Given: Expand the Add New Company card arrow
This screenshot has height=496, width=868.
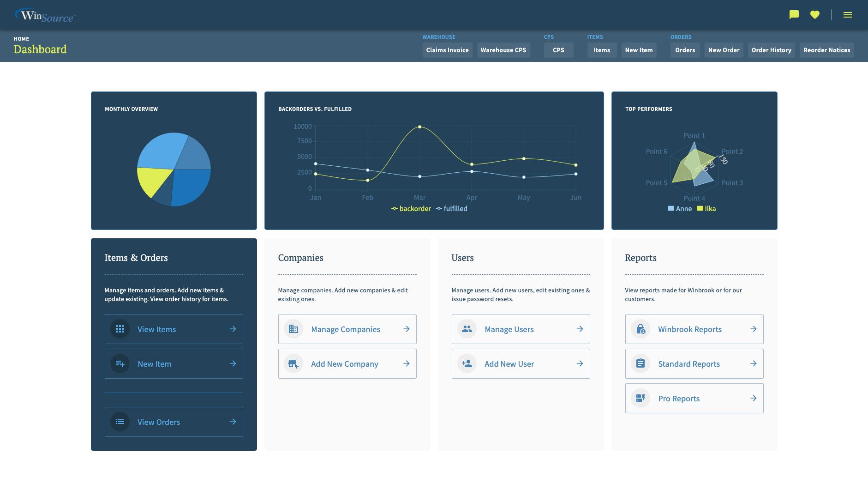Looking at the screenshot, I should [407, 363].
